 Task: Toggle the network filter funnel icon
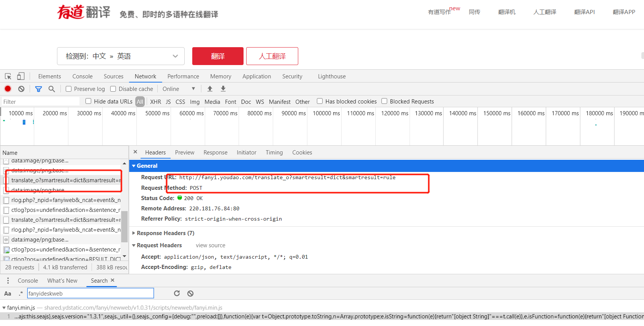tap(38, 89)
